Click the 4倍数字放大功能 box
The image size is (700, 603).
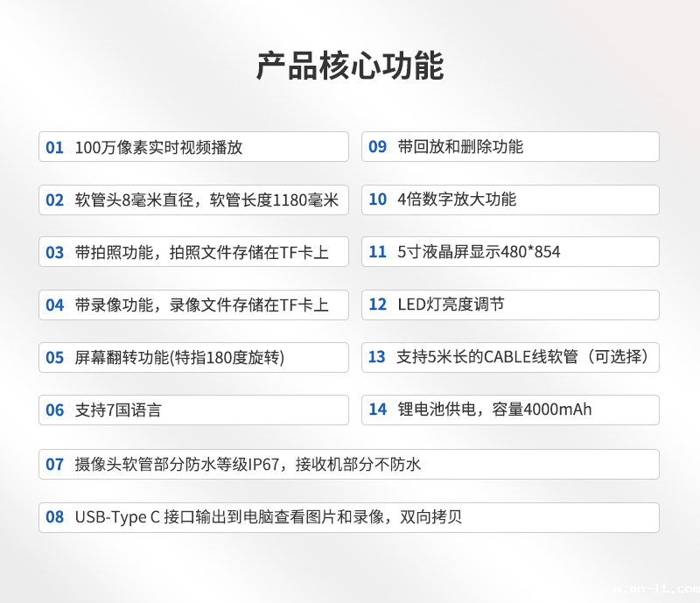pyautogui.click(x=510, y=200)
